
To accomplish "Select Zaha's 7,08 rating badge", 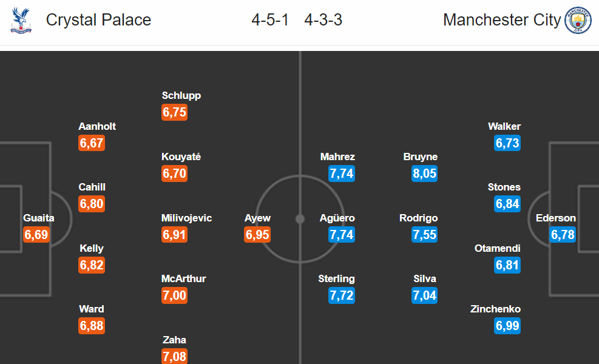I will [175, 356].
